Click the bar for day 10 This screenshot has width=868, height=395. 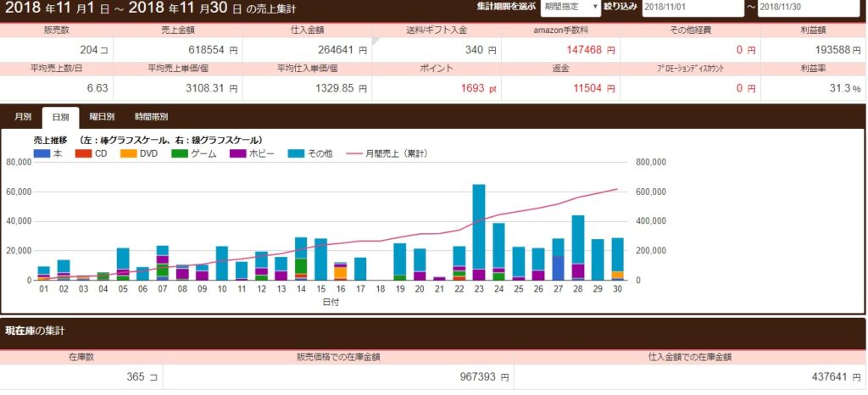click(x=222, y=263)
